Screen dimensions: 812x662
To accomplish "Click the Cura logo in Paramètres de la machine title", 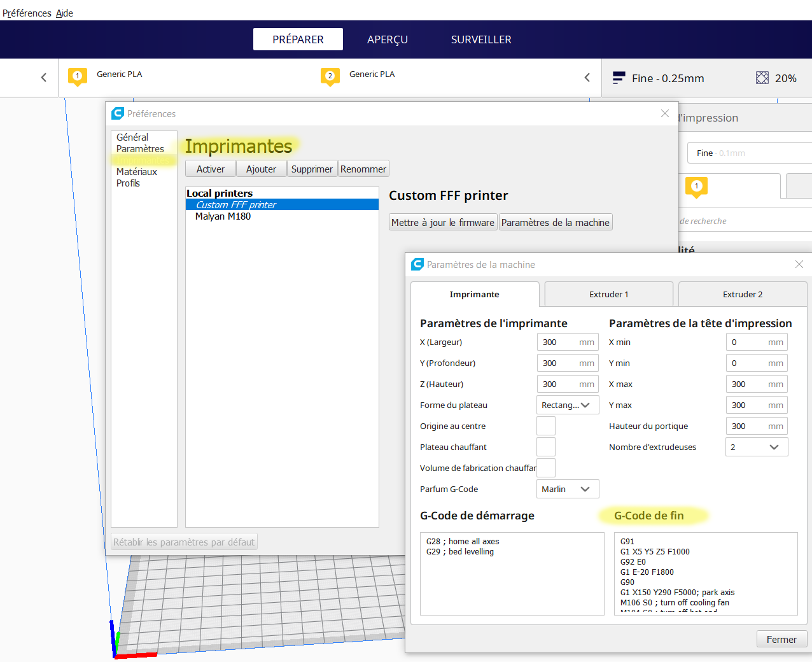I will 417,264.
